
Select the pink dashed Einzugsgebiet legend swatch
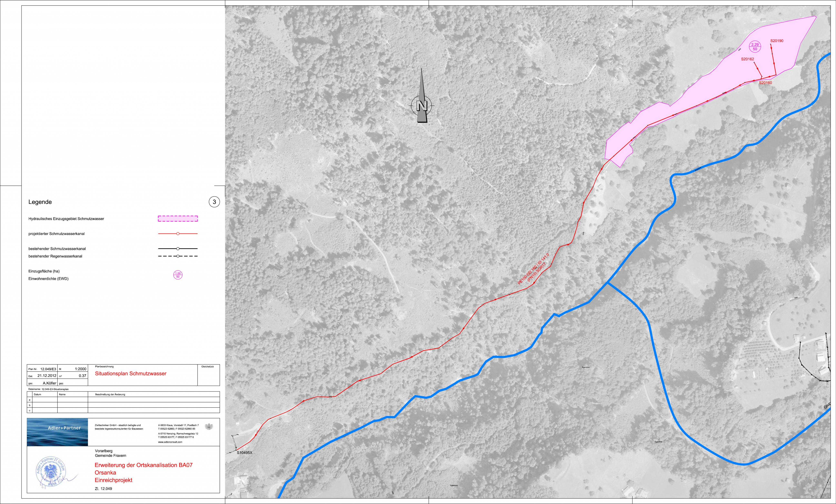click(x=178, y=219)
